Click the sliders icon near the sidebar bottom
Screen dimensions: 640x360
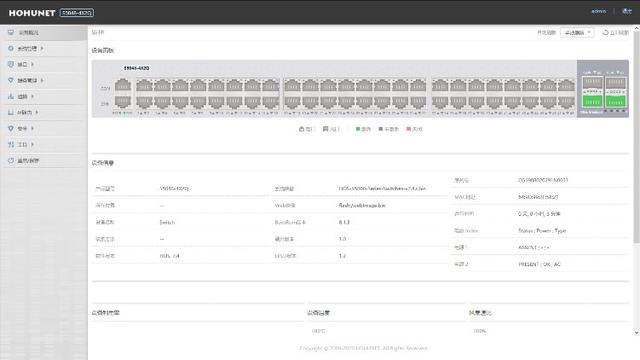(11, 144)
